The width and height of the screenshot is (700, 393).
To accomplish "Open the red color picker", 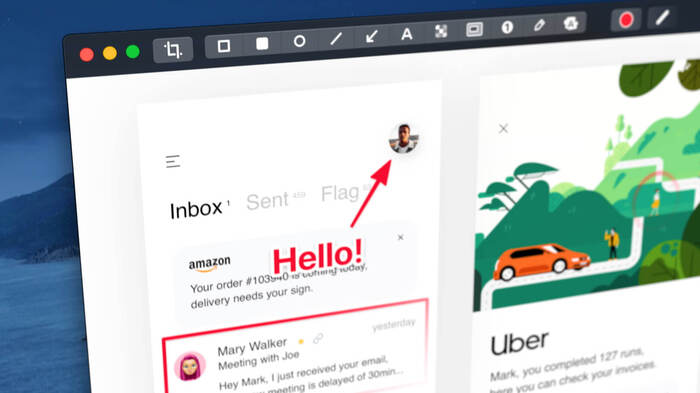I will coord(626,20).
